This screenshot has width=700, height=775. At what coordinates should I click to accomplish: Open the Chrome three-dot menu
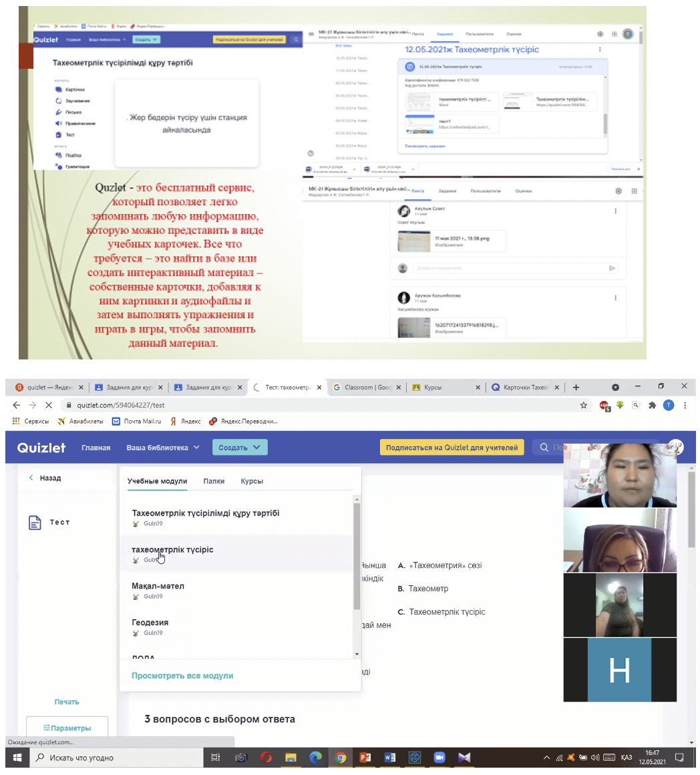coord(685,406)
